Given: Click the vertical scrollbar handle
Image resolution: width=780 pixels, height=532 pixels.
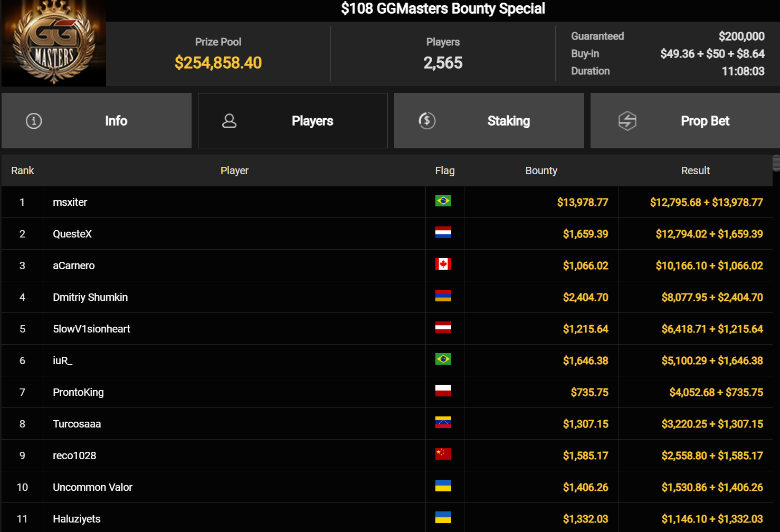Looking at the screenshot, I should (776, 163).
